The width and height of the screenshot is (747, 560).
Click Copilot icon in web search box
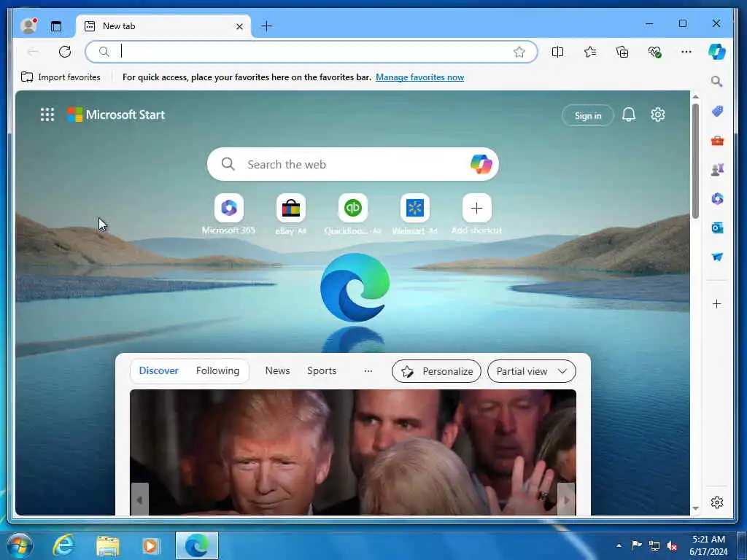(x=481, y=164)
